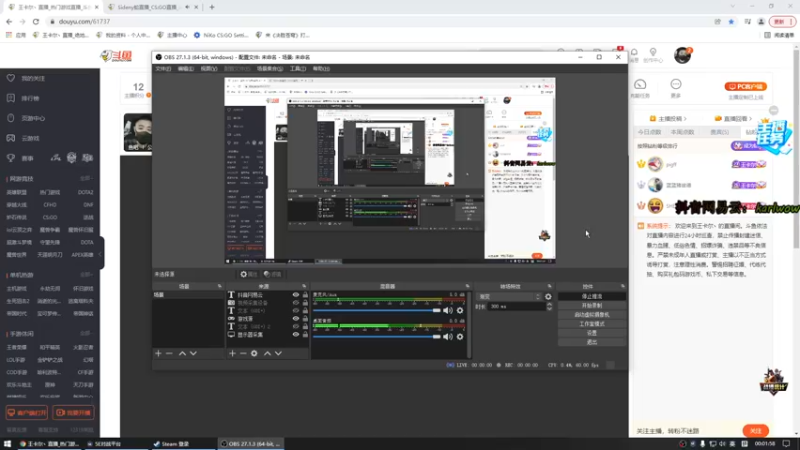This screenshot has height=450, width=800.
Task: Switch to 本周点数 tab
Action: (682, 132)
